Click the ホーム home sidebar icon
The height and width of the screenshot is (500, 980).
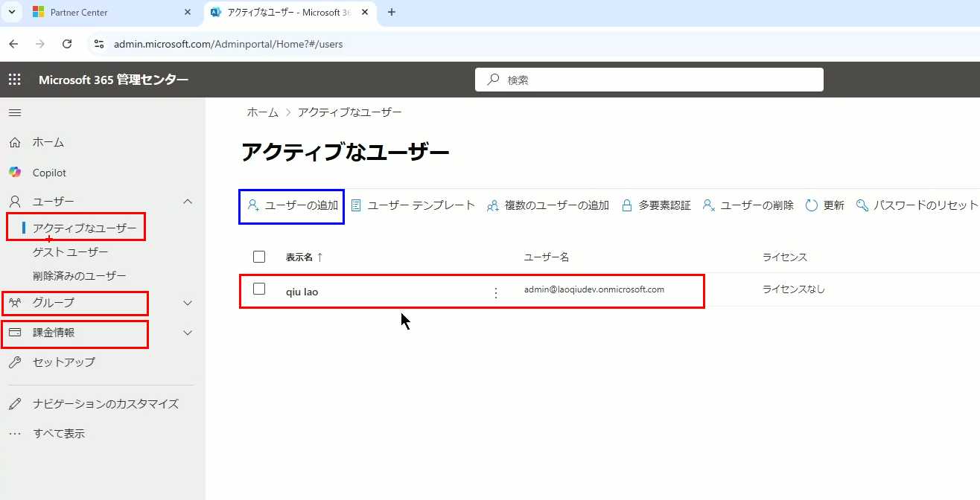click(15, 142)
